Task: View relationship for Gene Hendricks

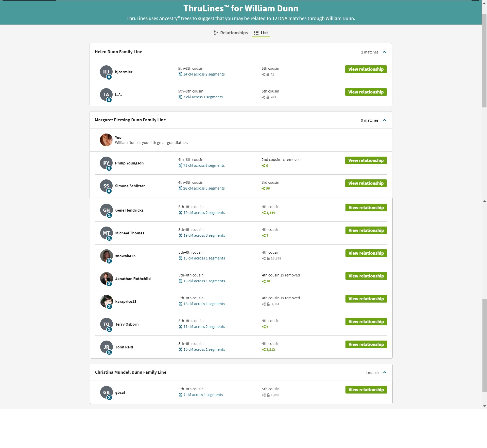Action: (366, 208)
